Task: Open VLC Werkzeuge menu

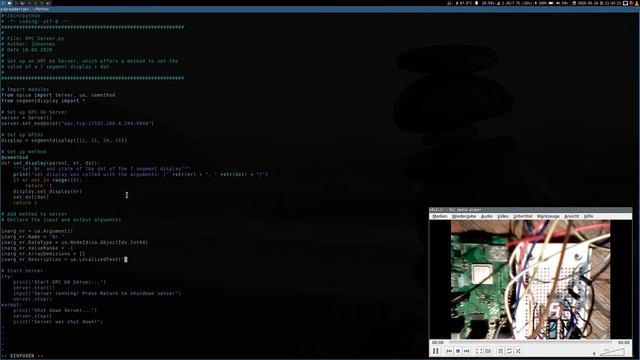Action: [548, 216]
